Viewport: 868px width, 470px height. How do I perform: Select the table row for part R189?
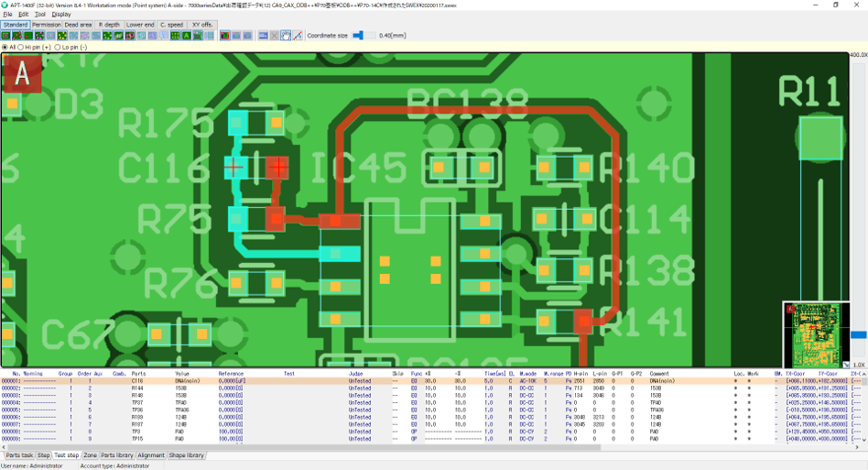[432, 418]
